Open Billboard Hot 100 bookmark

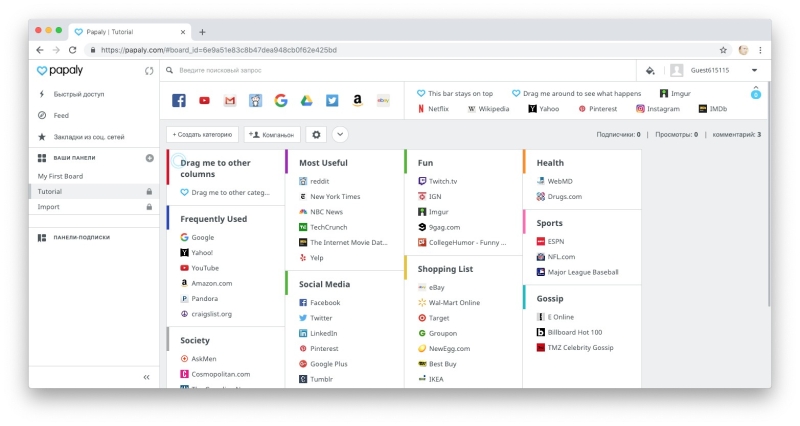coord(569,332)
